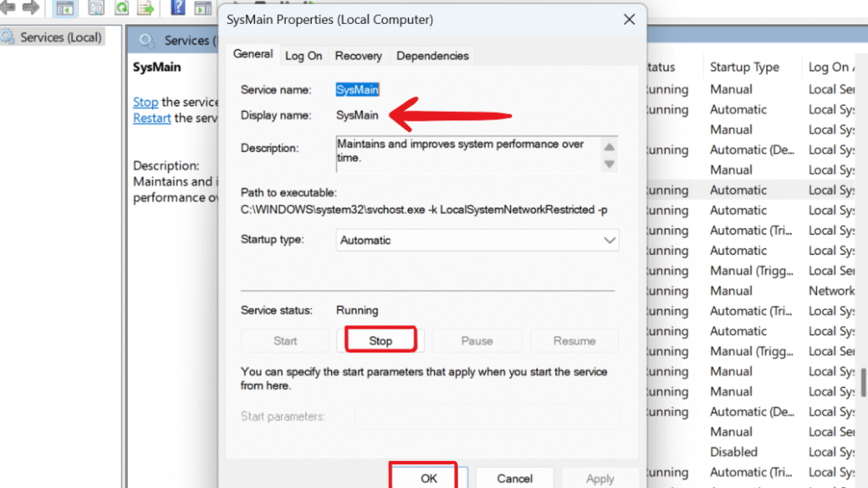Click the Stop link in the Services window
This screenshot has width=868, height=488.
(146, 102)
